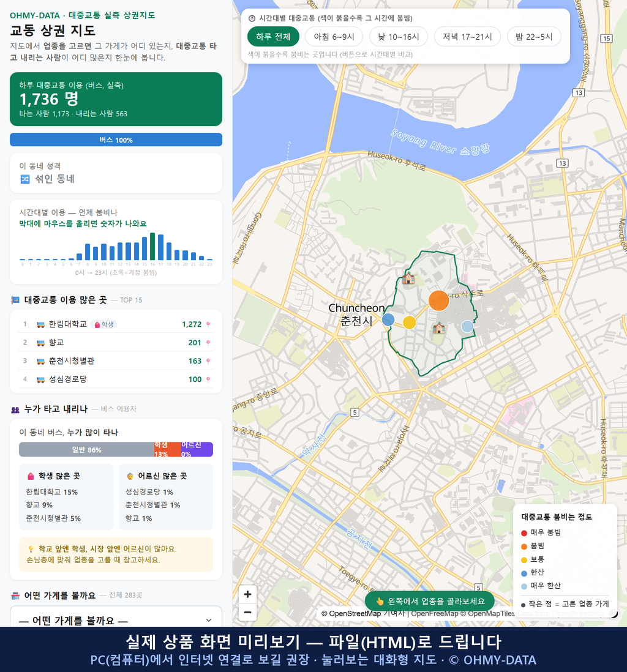Click the green 1,736 명 summary card
Viewport: 627px width, 672px height.
[116, 99]
